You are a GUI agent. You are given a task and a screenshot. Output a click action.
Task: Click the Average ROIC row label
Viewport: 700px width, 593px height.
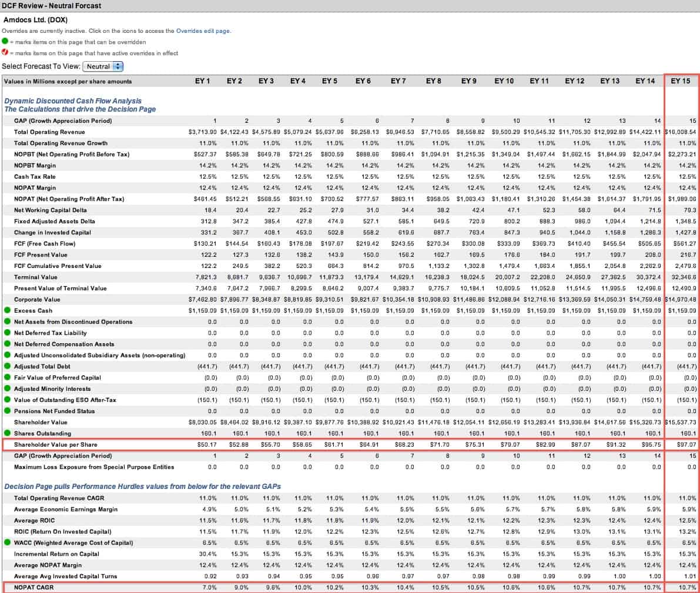34,520
